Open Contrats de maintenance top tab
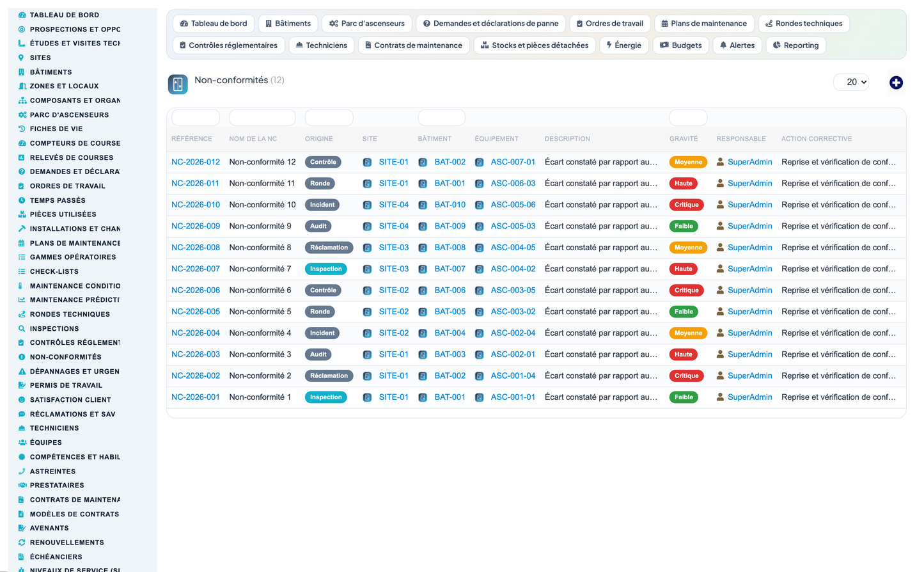Viewport: 924px width, 572px height. tap(414, 45)
